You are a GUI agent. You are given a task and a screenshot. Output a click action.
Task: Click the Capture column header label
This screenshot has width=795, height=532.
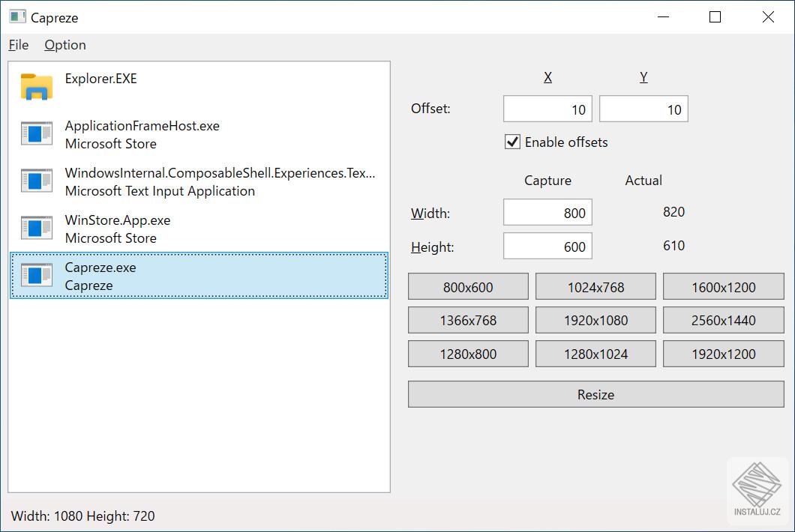(547, 181)
